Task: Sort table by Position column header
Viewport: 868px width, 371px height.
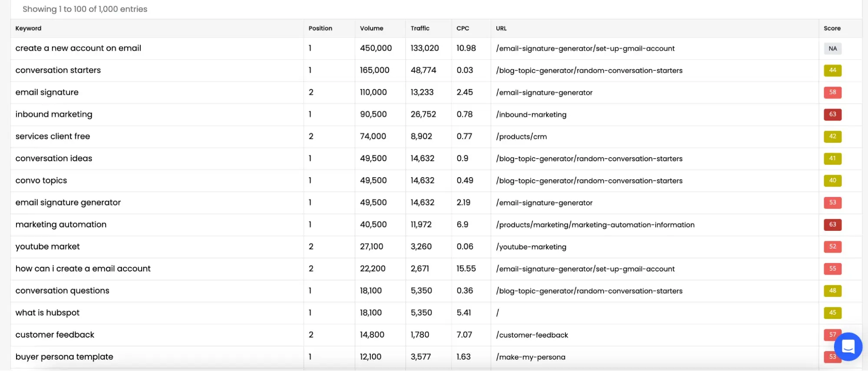Action: click(x=320, y=28)
